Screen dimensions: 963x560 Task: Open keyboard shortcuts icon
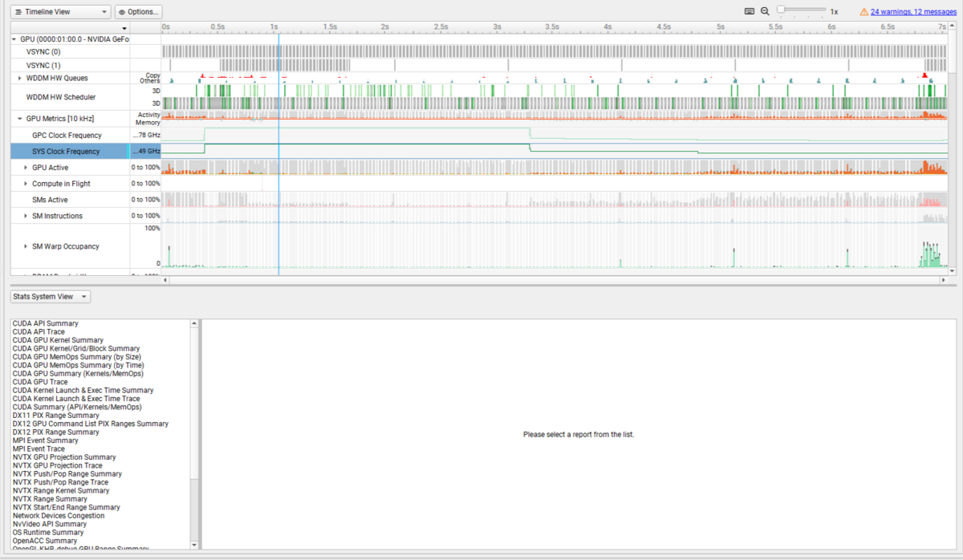pyautogui.click(x=750, y=11)
